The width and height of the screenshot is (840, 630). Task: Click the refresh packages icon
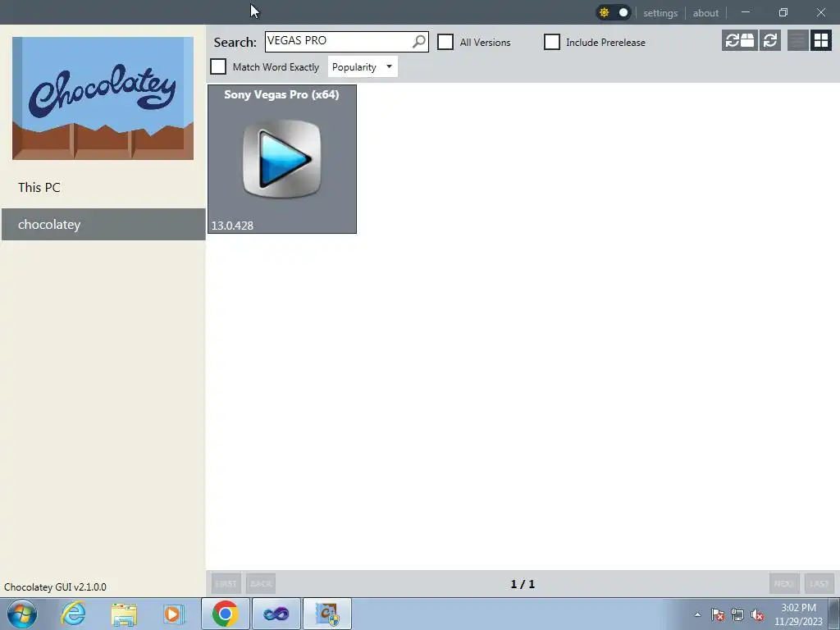click(769, 40)
